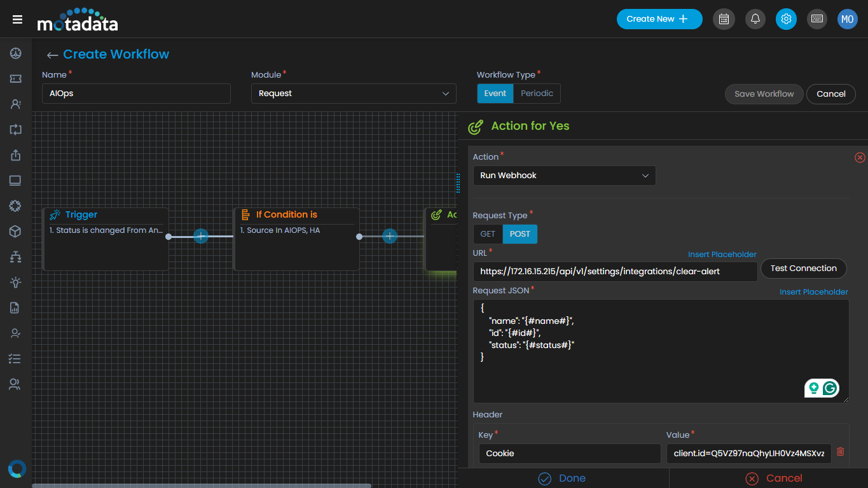
Task: Open the laptop icon in the sidebar
Action: [x=15, y=181]
